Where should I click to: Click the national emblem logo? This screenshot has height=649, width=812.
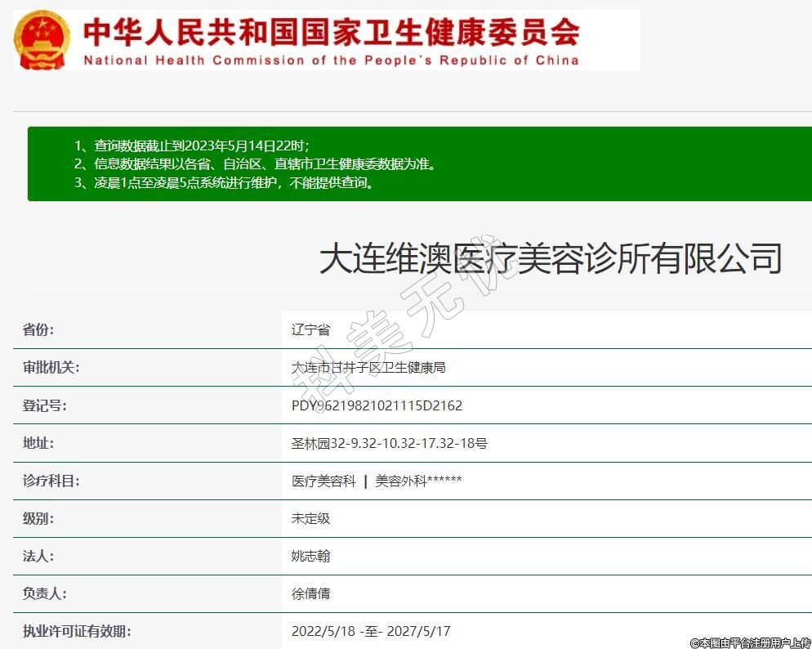coord(43,39)
